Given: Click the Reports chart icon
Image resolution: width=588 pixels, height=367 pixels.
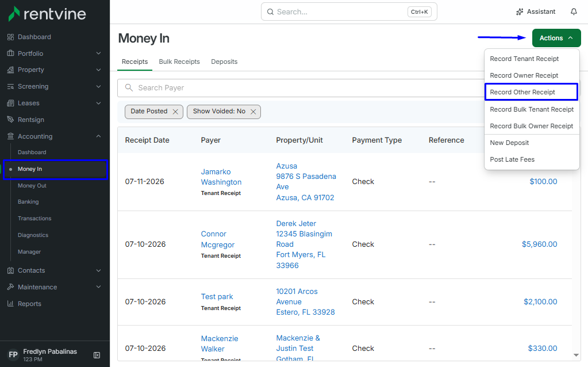Looking at the screenshot, I should pos(10,304).
